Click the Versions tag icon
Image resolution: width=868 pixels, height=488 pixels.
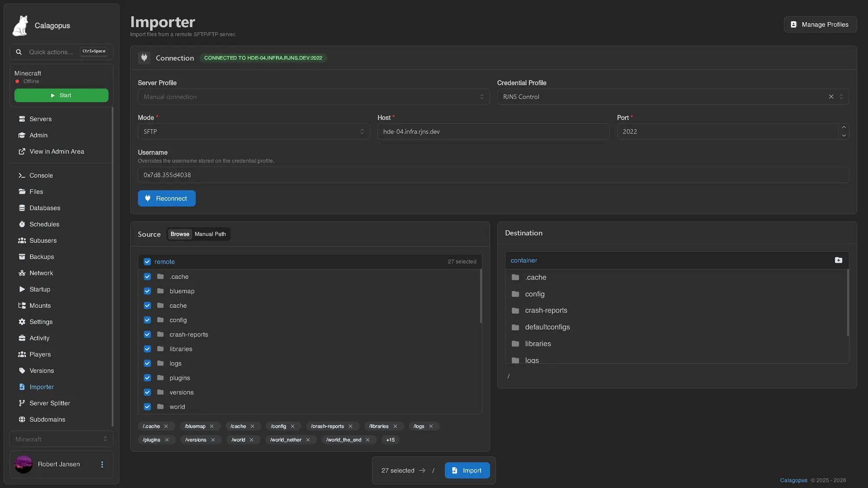pos(22,370)
